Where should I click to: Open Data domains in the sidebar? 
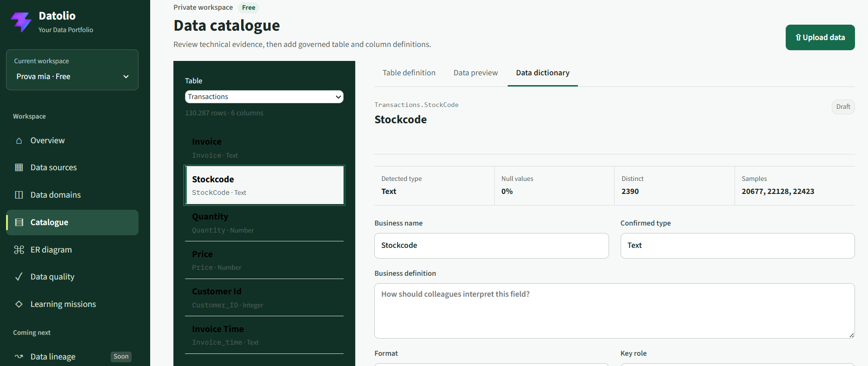(x=72, y=195)
